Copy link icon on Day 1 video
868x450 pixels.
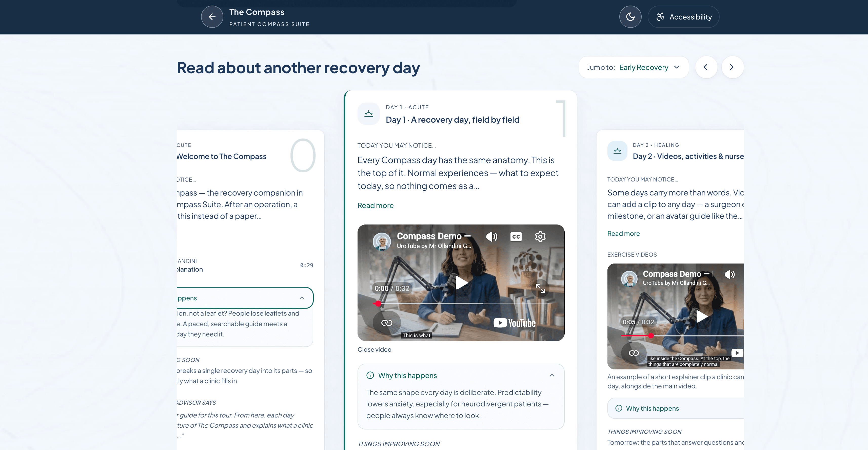386,323
